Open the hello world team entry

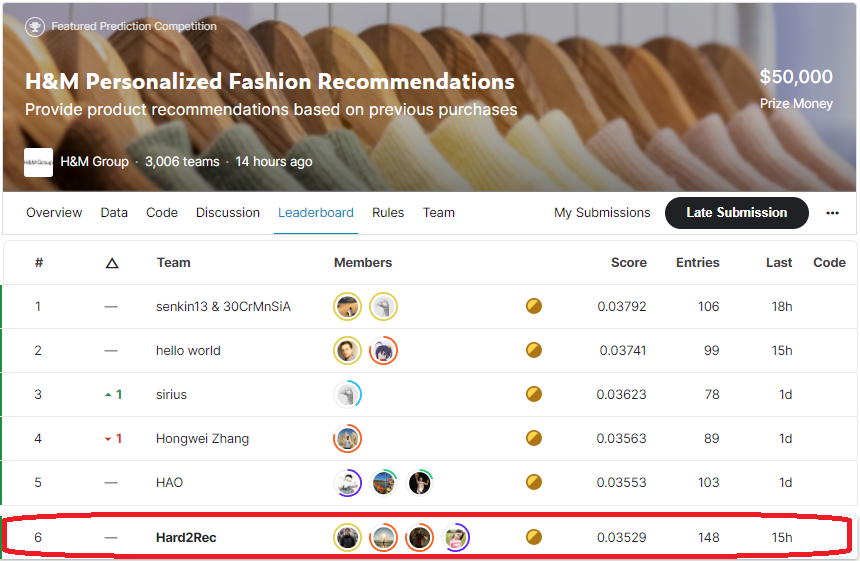[x=188, y=351]
